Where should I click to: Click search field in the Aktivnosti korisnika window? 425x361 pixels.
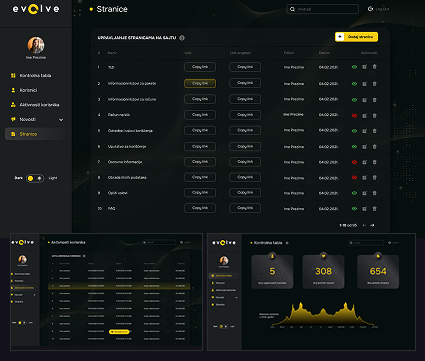(159, 242)
